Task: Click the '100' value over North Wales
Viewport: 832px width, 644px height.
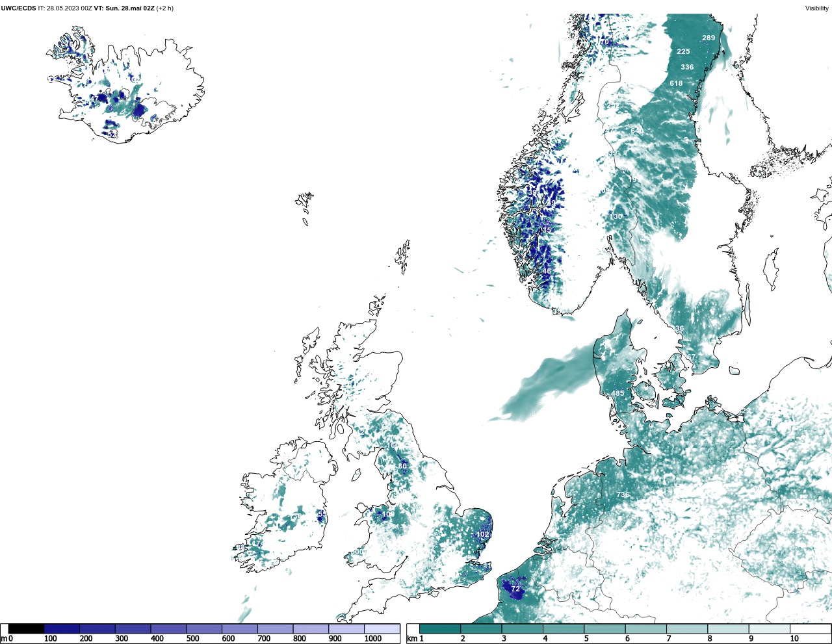Action: tap(388, 514)
